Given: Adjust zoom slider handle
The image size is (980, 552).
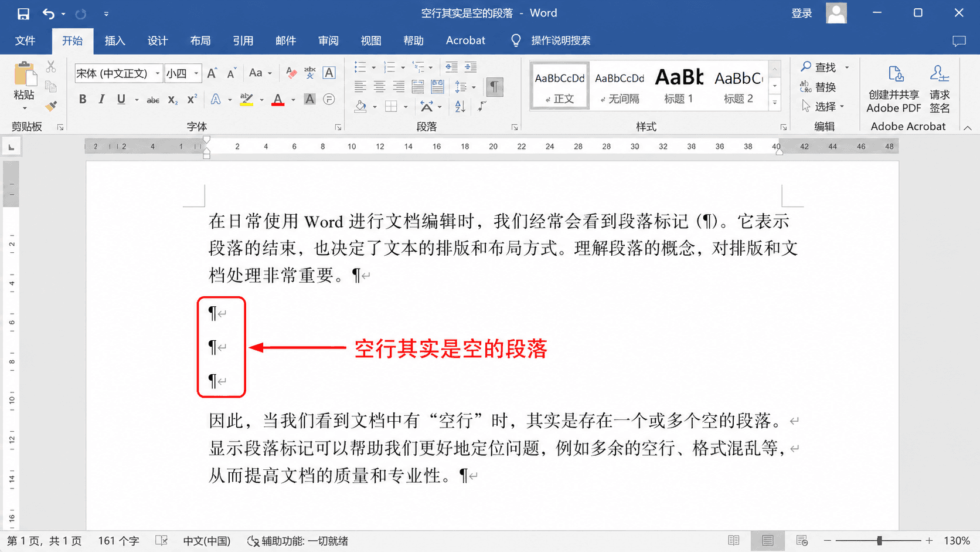Looking at the screenshot, I should point(879,541).
